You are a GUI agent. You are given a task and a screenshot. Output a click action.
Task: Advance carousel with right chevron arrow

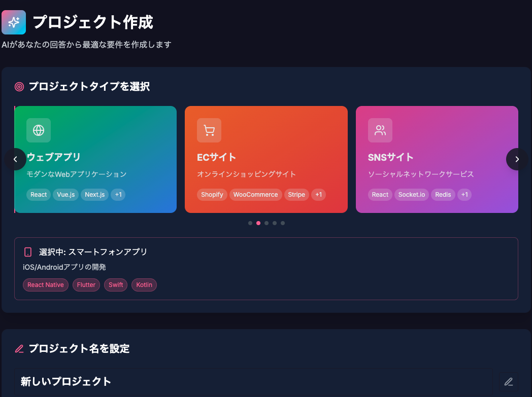[x=517, y=159]
